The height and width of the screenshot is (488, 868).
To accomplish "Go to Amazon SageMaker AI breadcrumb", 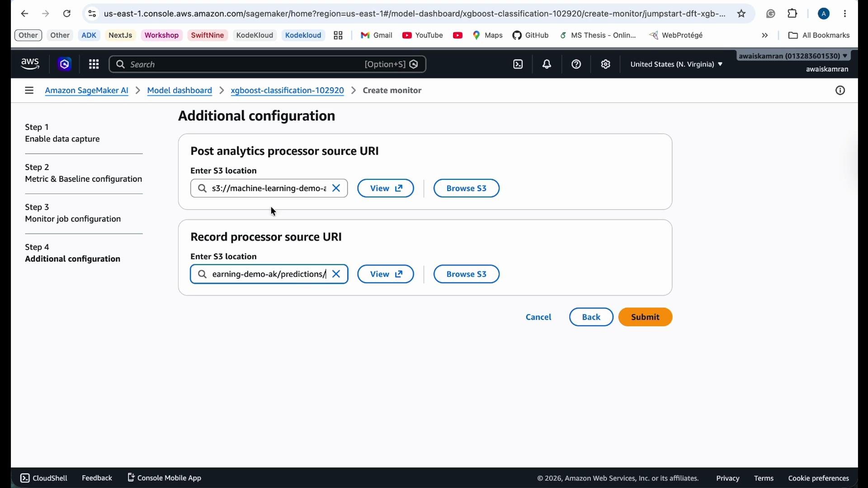I will coord(87,91).
